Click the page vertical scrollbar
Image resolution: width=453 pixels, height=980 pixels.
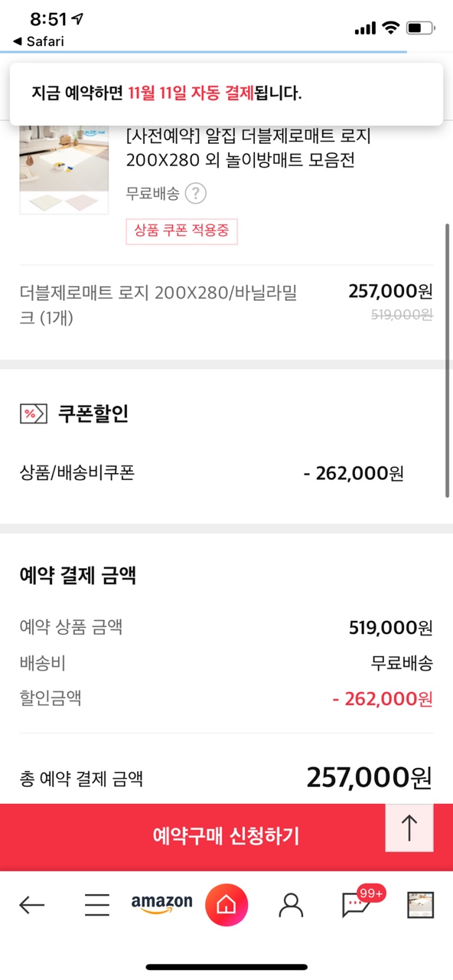(448, 360)
